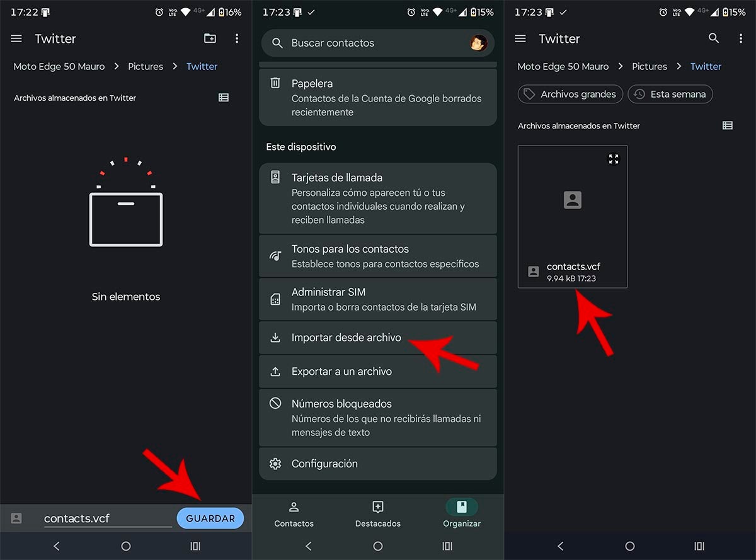Tap "Sin elementos" empty message

pyautogui.click(x=126, y=297)
